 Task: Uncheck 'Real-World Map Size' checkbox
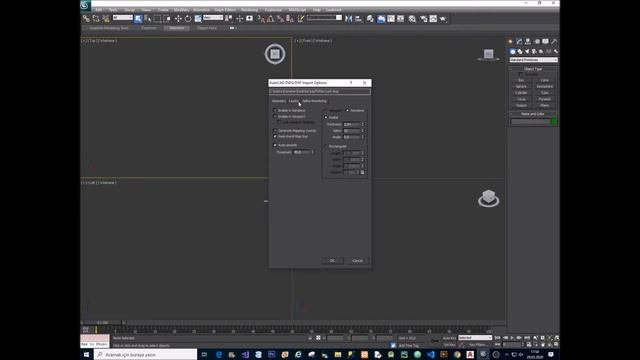point(275,136)
